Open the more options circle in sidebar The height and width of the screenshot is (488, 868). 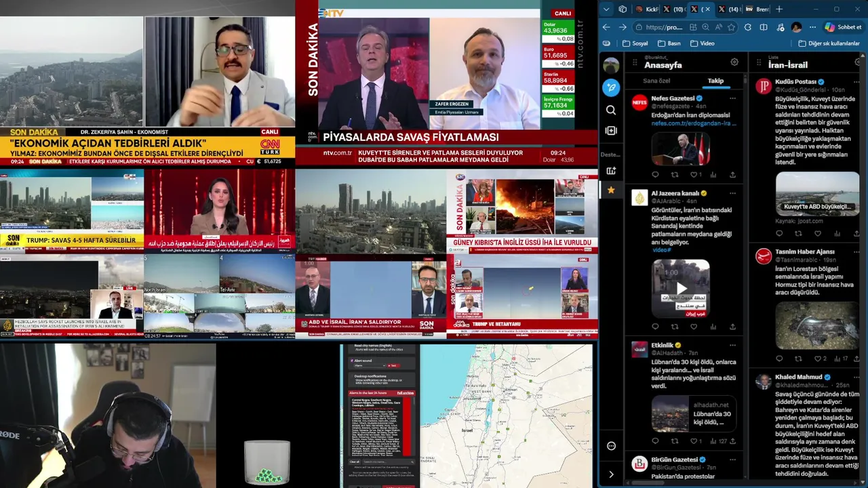(x=611, y=446)
